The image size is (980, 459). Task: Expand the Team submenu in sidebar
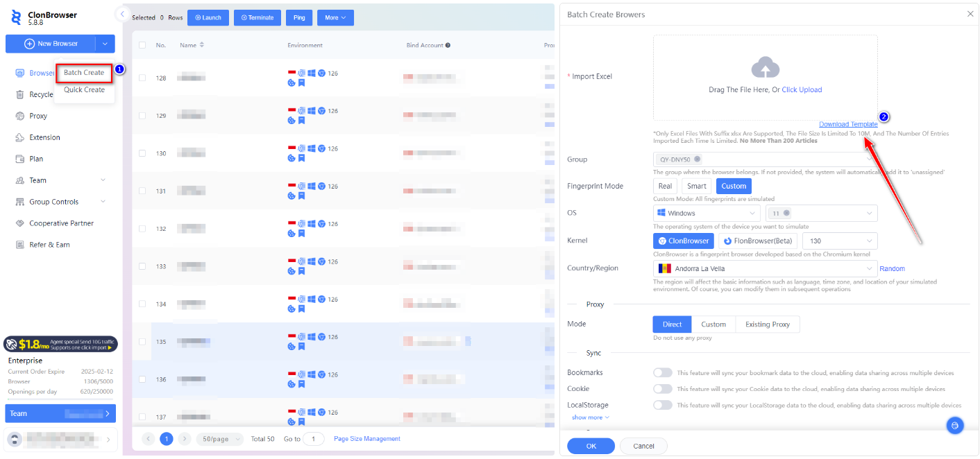click(103, 180)
